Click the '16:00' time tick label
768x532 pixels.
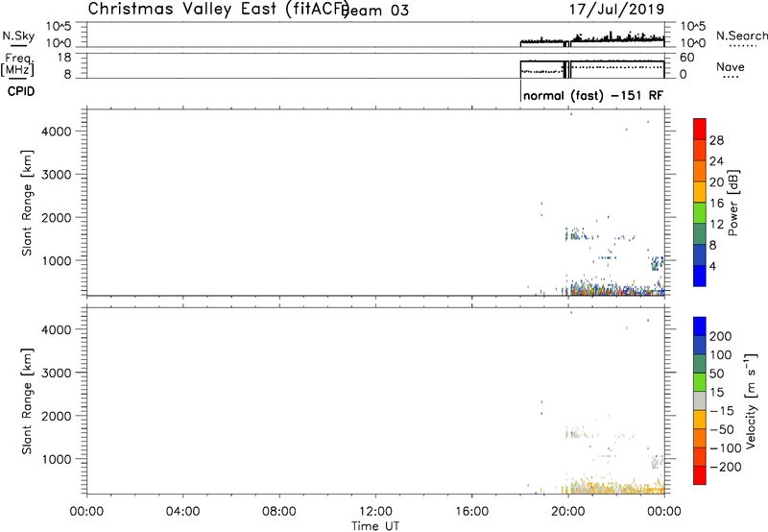(x=471, y=512)
